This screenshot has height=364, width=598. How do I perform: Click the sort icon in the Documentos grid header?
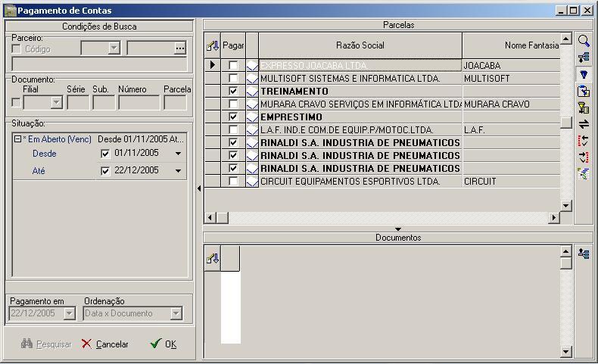click(x=213, y=259)
